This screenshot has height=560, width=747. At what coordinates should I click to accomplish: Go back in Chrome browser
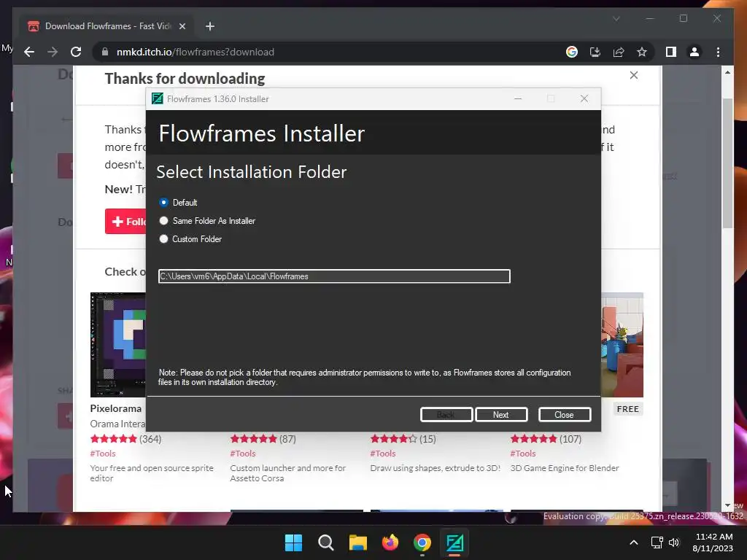click(29, 52)
